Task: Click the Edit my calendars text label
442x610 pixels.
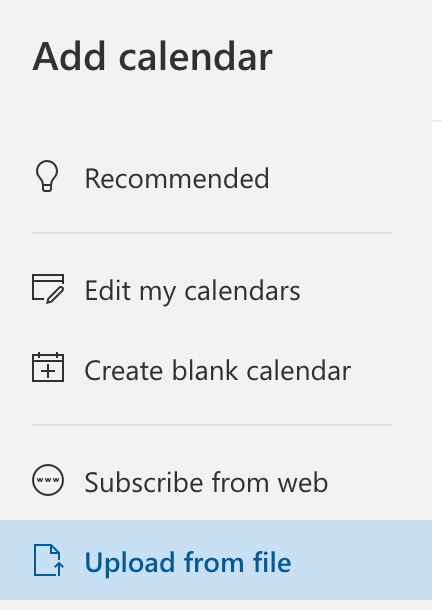Action: point(192,291)
